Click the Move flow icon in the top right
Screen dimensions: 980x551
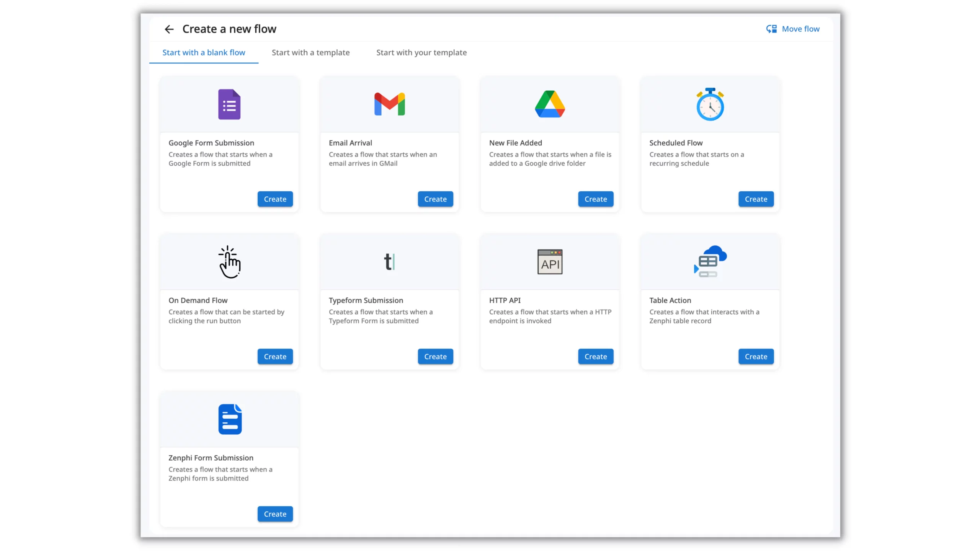771,29
